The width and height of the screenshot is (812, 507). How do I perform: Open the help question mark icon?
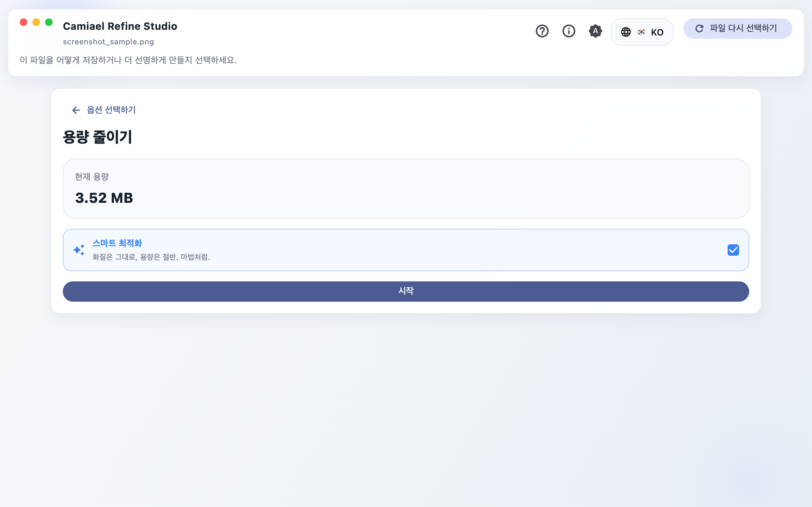542,31
